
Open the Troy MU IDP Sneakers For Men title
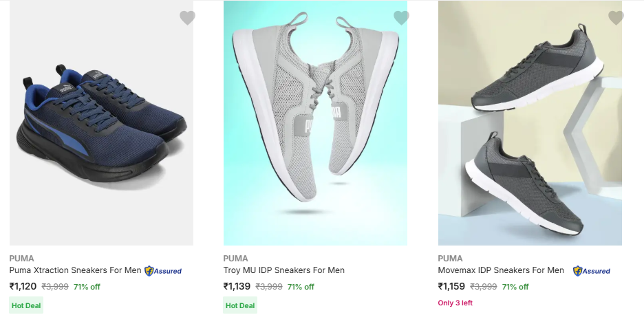284,270
